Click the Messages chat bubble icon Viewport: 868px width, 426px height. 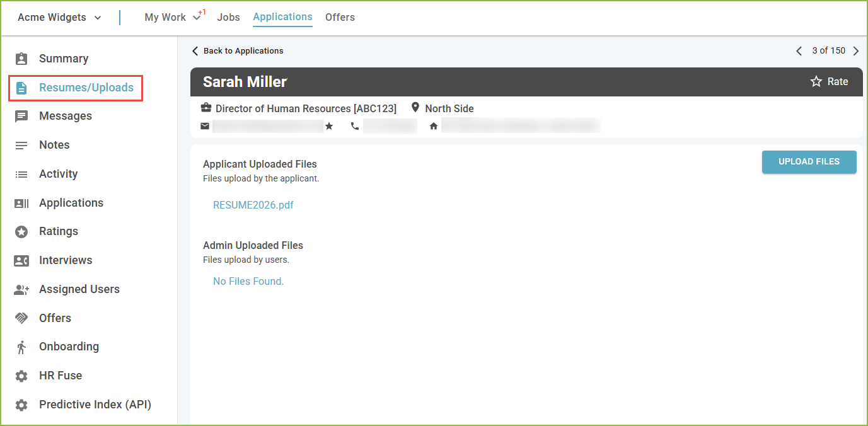pyautogui.click(x=21, y=116)
